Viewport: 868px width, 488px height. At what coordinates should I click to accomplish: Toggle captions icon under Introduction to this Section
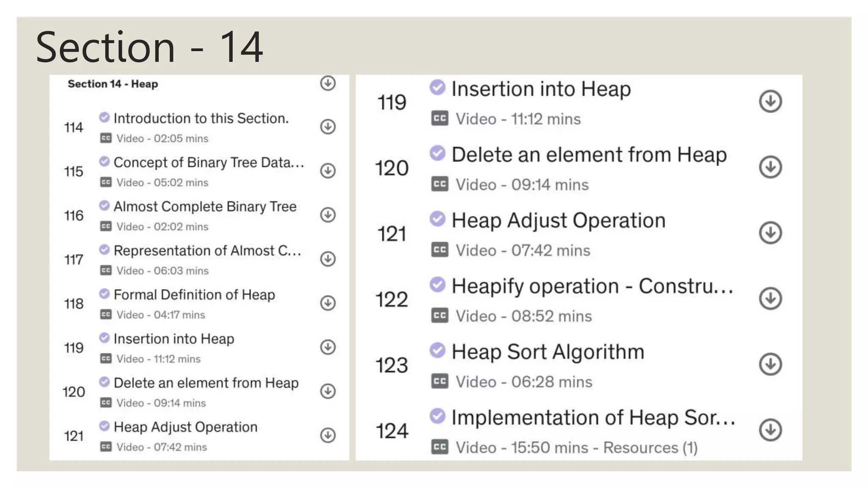106,138
